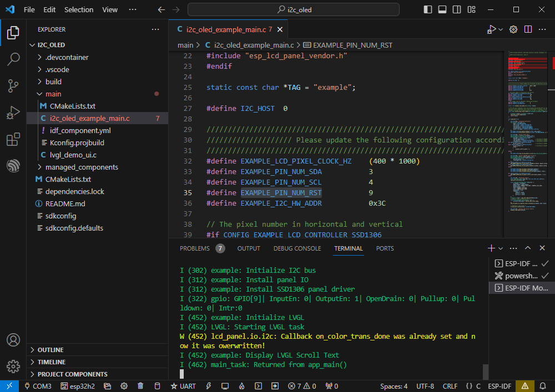Viewport: 555px width, 392px height.
Task: Open the Explorer view in activity bar
Action: pos(13,33)
